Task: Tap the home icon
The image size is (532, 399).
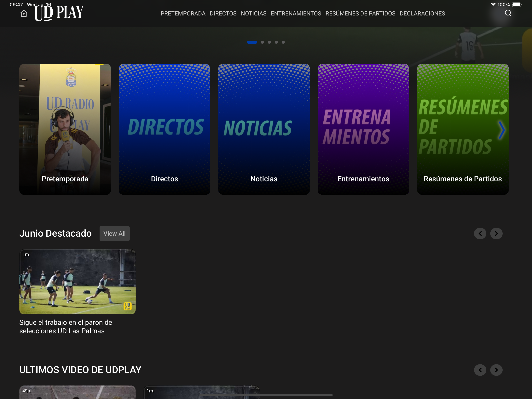Action: (24, 14)
